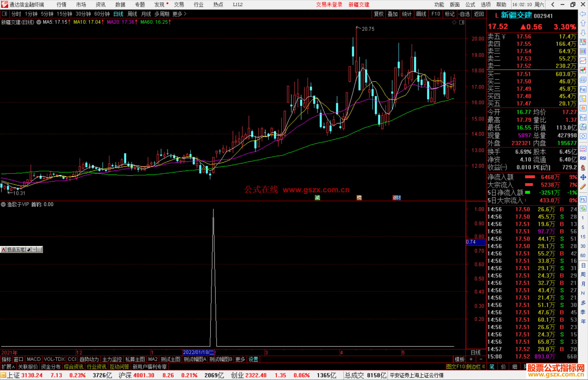Open the f(x) formula icon
The image size is (588, 380).
click(x=583, y=127)
